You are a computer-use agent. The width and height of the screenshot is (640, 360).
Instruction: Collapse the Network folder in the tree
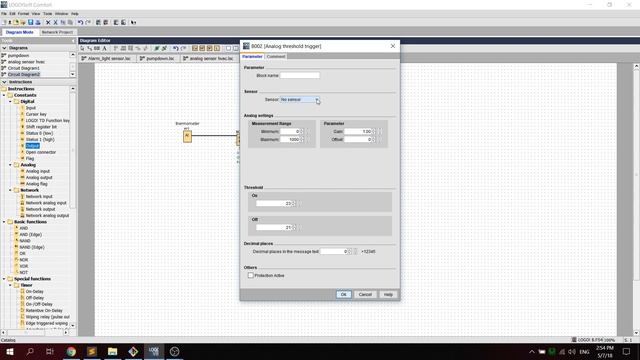(10, 190)
